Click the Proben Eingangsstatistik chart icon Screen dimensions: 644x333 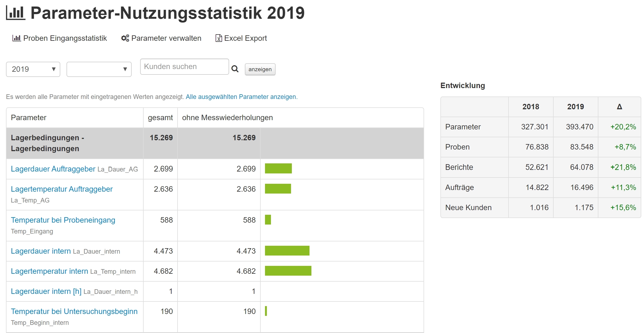click(17, 38)
